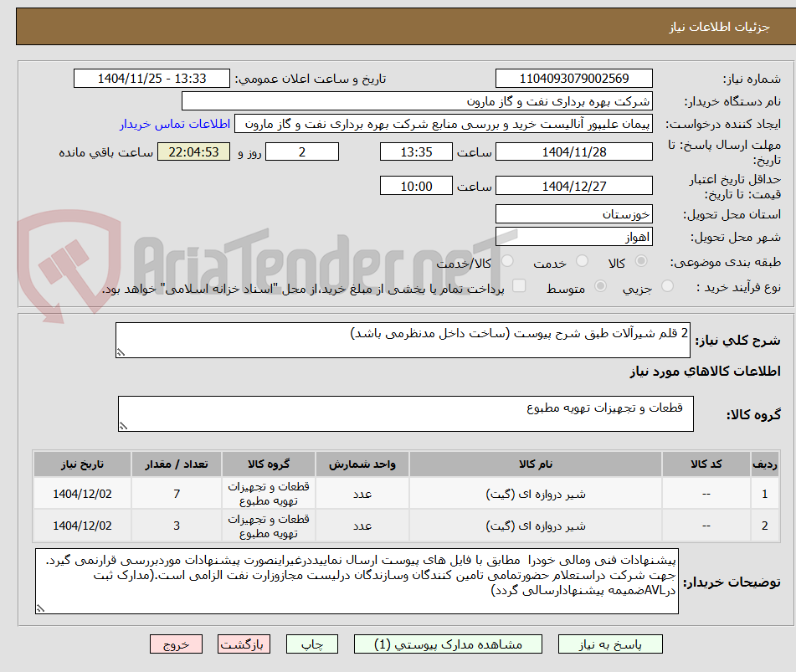Click the delivery city اهواز field
The image size is (796, 672).
tap(574, 237)
